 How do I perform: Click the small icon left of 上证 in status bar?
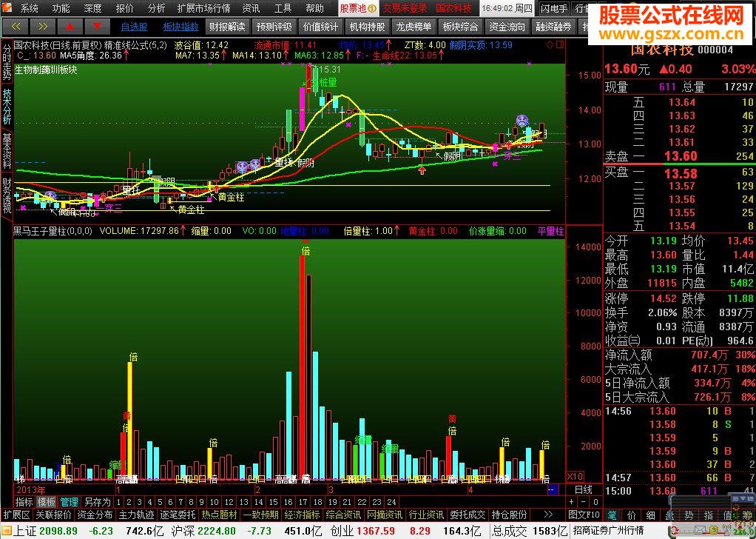click(6, 532)
